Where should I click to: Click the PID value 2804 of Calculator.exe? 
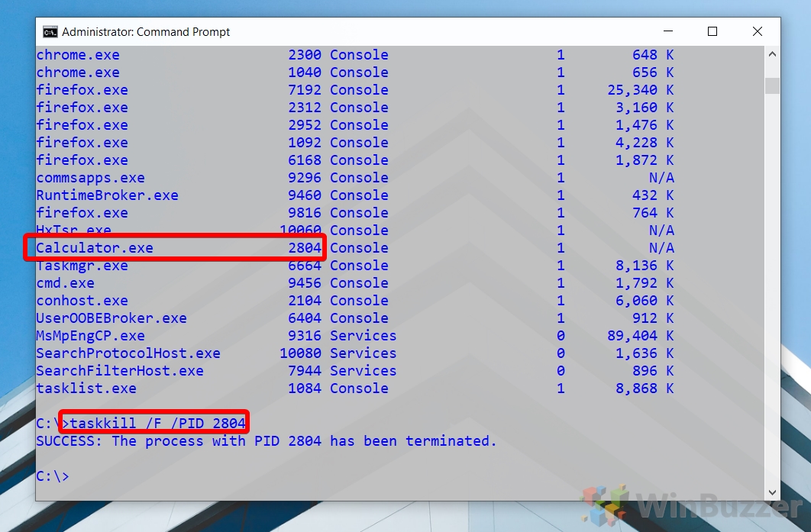click(x=305, y=248)
